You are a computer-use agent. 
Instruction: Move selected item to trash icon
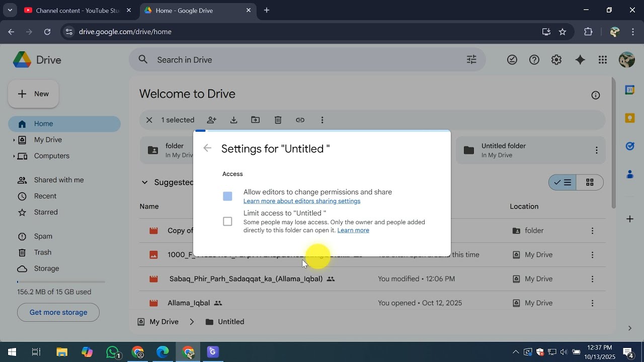pos(278,120)
